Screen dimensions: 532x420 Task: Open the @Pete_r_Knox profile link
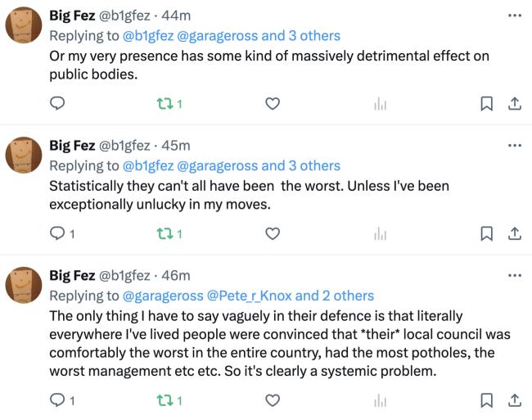coord(250,296)
